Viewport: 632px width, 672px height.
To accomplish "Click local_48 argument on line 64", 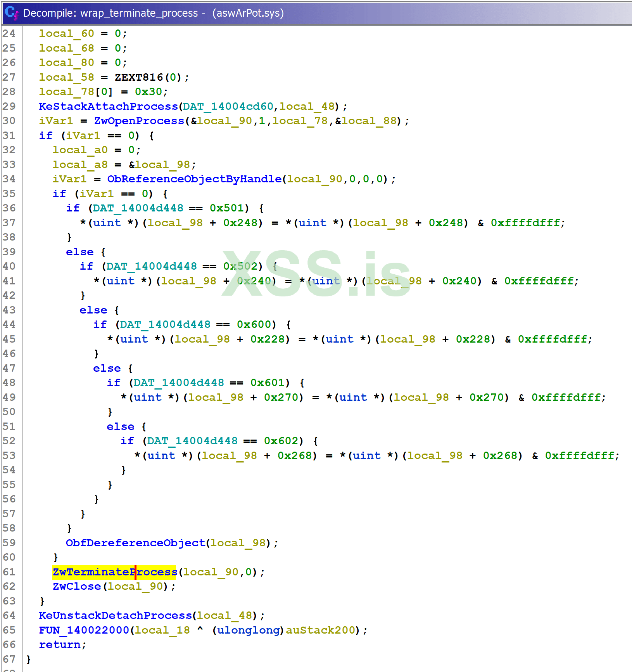I will click(224, 616).
